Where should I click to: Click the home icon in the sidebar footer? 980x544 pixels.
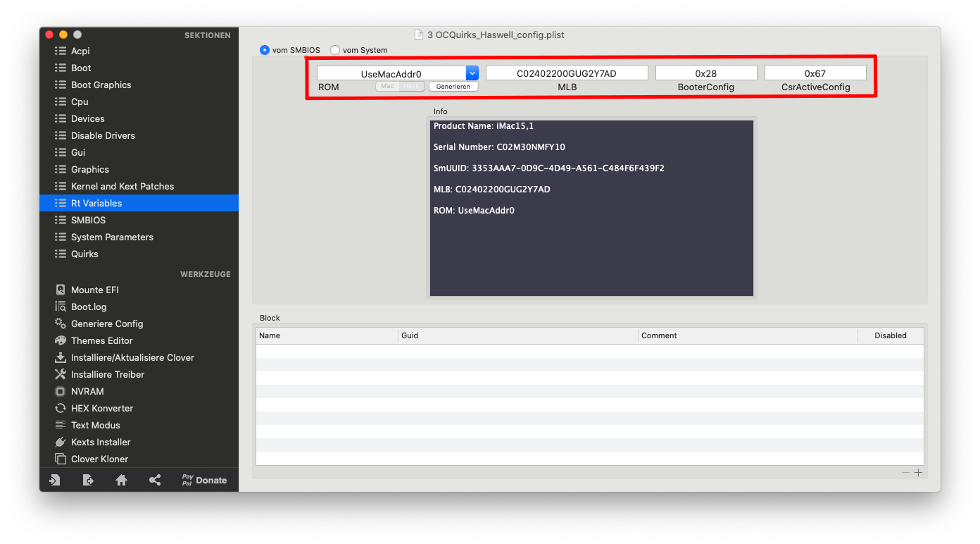click(x=121, y=480)
